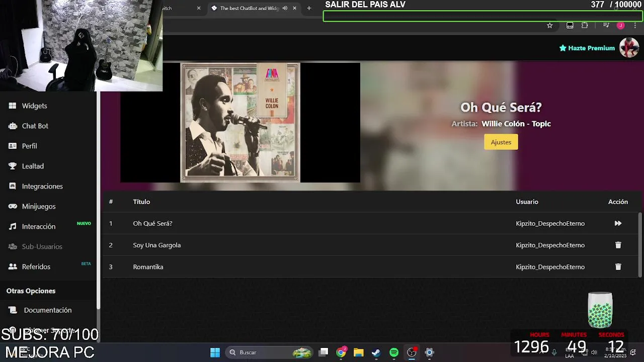
Task: Close the Twitch browser tab
Action: [x=199, y=8]
